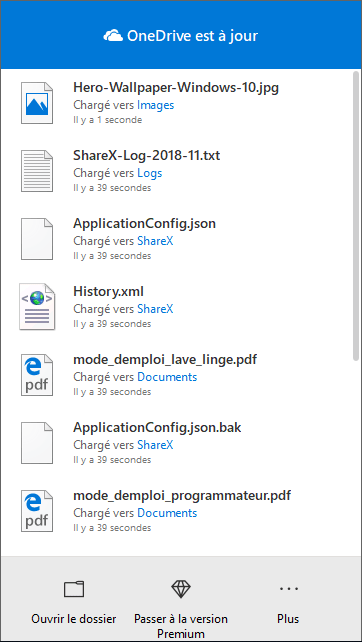Click the three-dots Plus icon
Image resolution: width=362 pixels, height=642 pixels.
(x=289, y=589)
